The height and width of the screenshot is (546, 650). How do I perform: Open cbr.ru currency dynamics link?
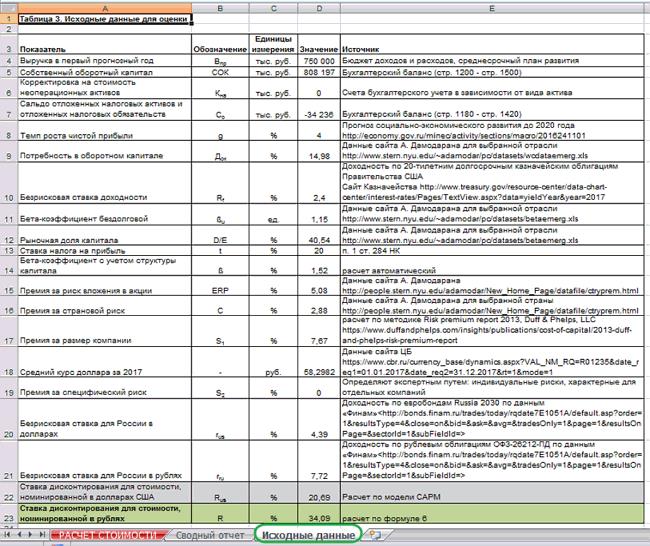click(490, 367)
